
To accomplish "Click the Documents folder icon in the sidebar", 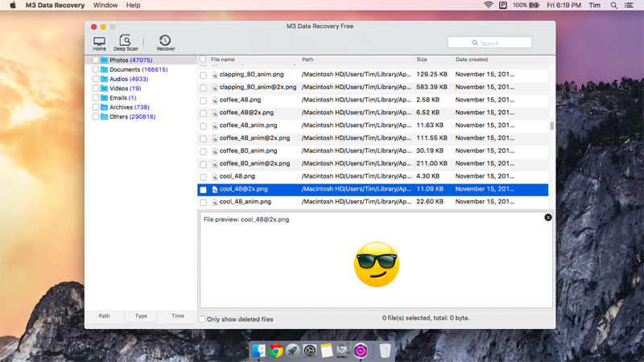I will pos(105,69).
